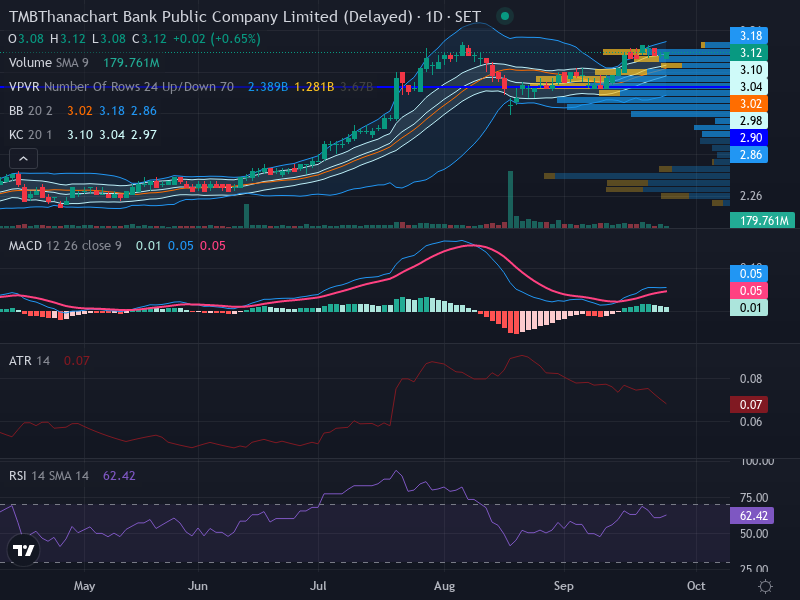Screen dimensions: 800x600
Task: Click the 2.389B VPVR up volume value
Action: [268, 87]
